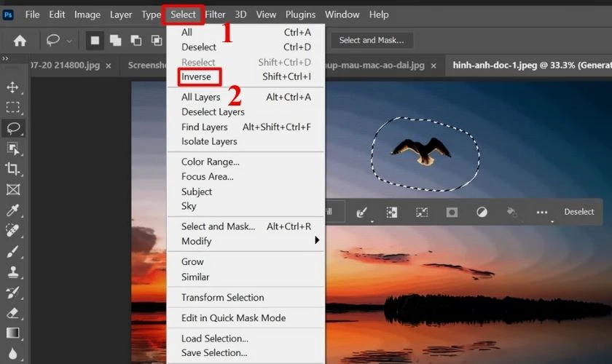Expand the Modify submenu arrow

pos(317,240)
